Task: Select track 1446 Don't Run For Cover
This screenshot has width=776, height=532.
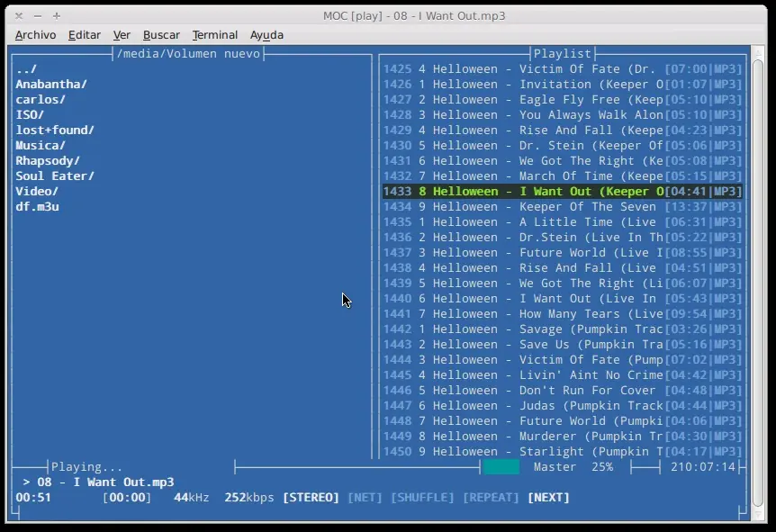Action: 563,391
